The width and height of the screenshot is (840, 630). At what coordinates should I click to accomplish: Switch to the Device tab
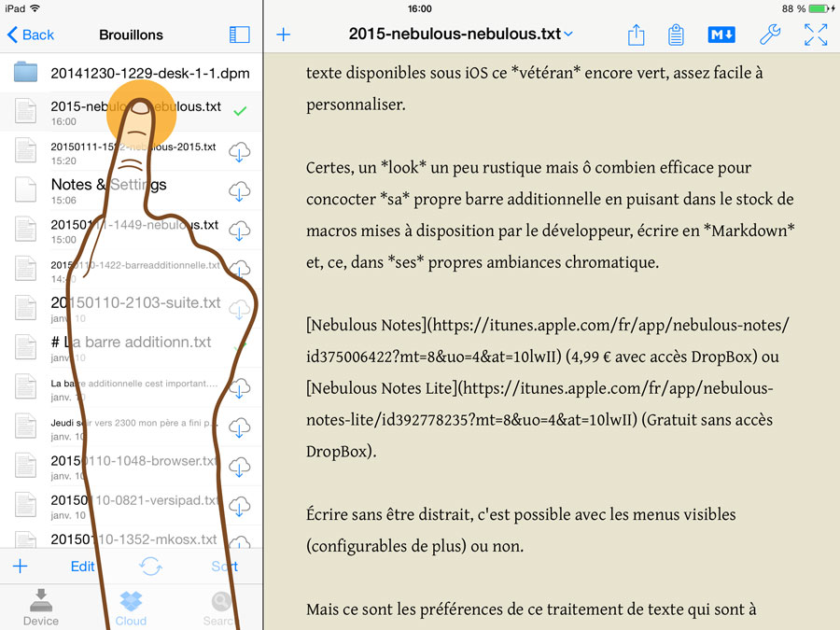pyautogui.click(x=41, y=608)
